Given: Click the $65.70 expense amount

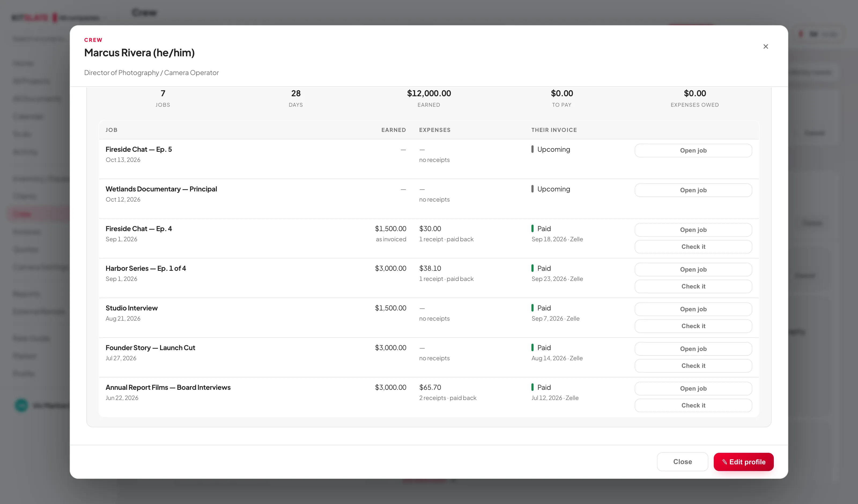Looking at the screenshot, I should pos(430,387).
